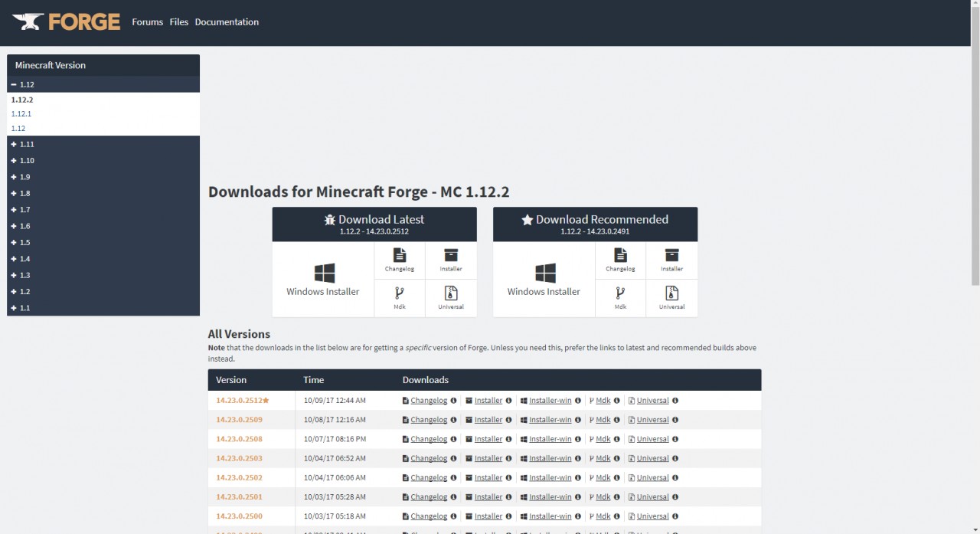Click info icon beside Installer-win for 14.23.0.2508
This screenshot has height=534, width=980.
578,439
